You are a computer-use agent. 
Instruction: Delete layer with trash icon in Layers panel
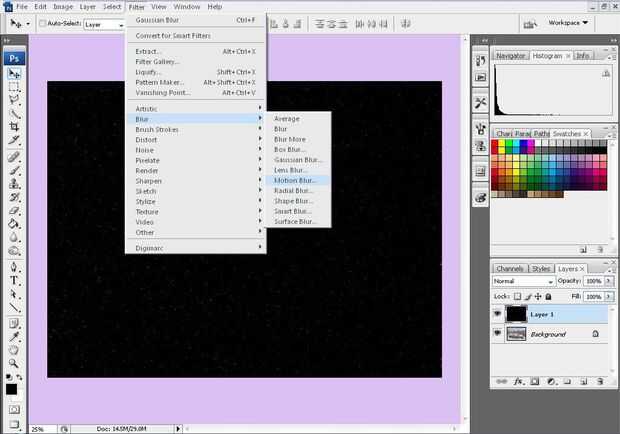tap(600, 381)
